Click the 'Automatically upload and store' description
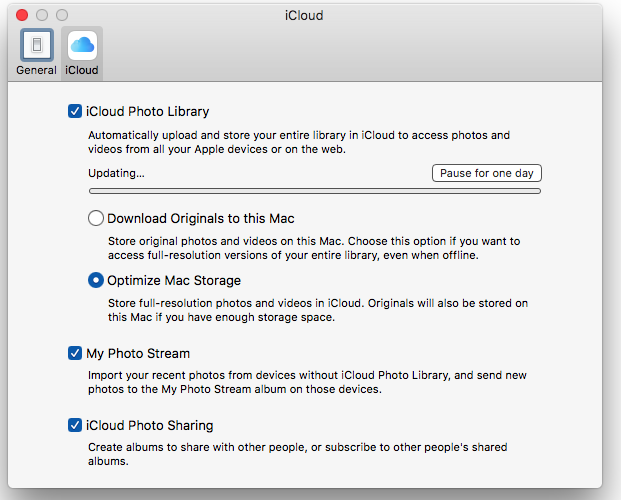This screenshot has width=621, height=500. [299, 142]
